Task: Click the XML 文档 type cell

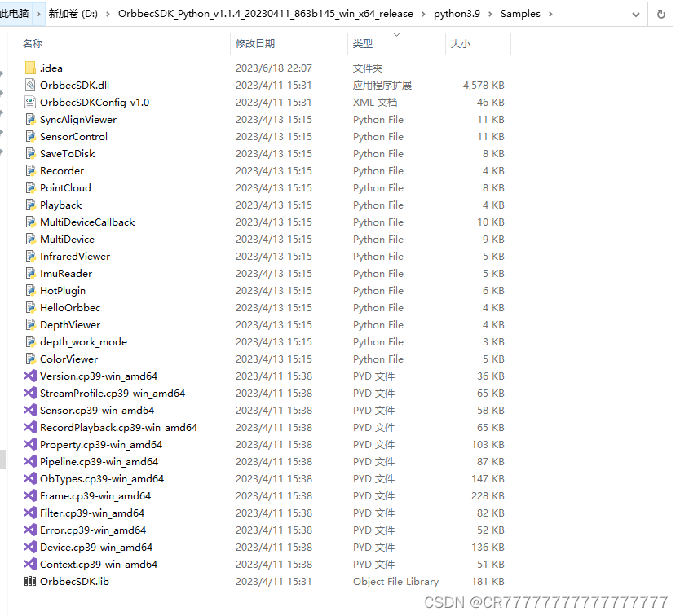Action: (375, 103)
